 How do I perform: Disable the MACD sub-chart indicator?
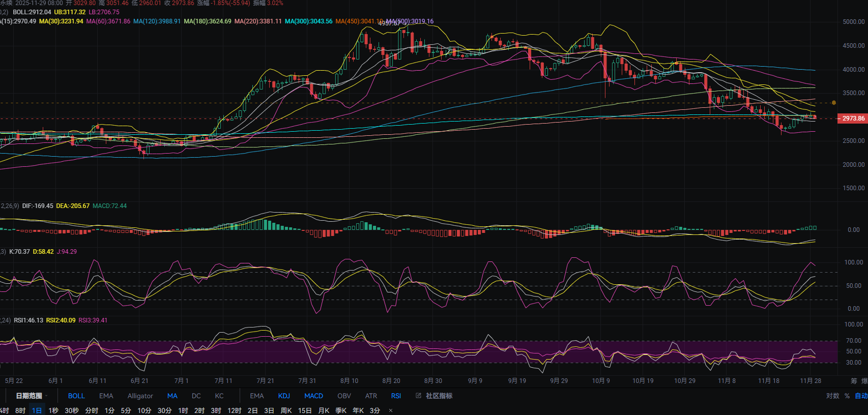point(313,396)
